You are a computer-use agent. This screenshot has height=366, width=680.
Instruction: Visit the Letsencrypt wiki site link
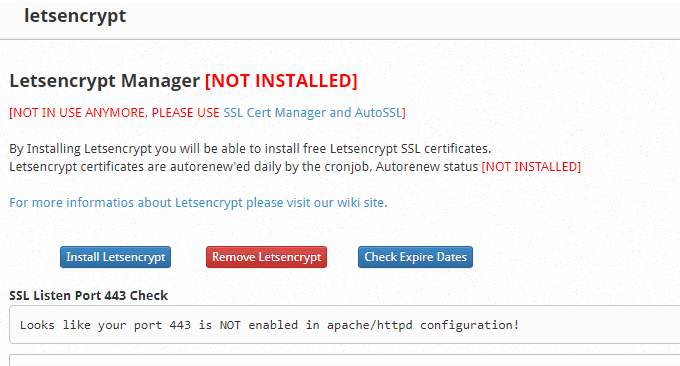click(198, 203)
